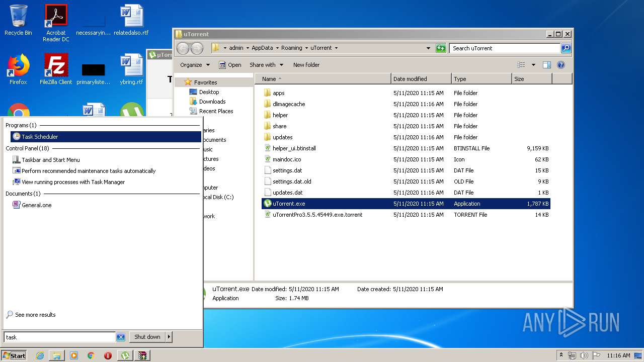Click the Shut down button

tap(147, 337)
